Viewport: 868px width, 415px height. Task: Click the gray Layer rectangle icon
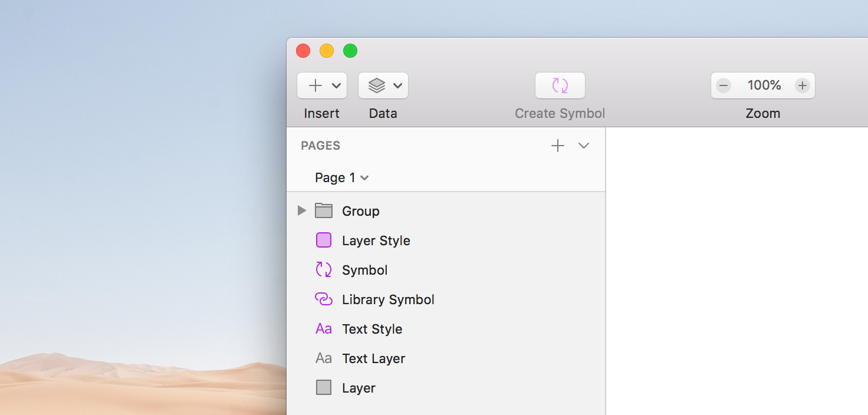pyautogui.click(x=324, y=387)
